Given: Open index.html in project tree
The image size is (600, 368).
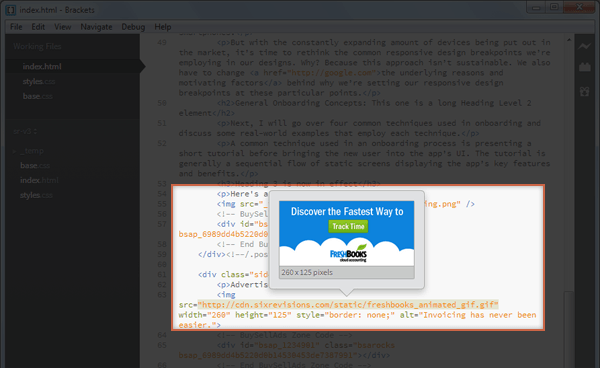Looking at the screenshot, I should (39, 180).
